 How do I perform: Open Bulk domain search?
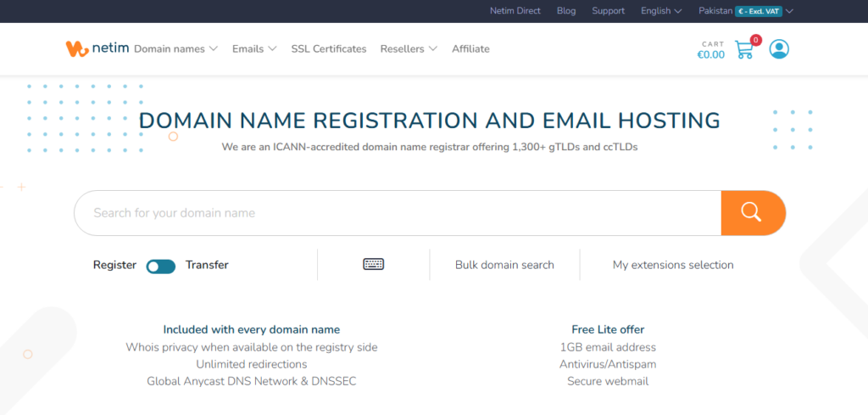point(504,265)
